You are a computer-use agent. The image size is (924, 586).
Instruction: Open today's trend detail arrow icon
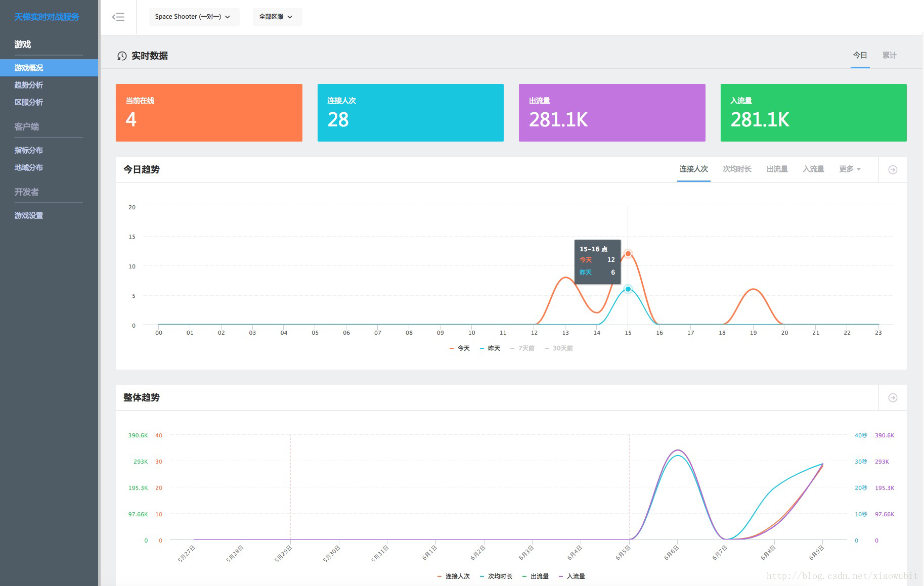(893, 170)
